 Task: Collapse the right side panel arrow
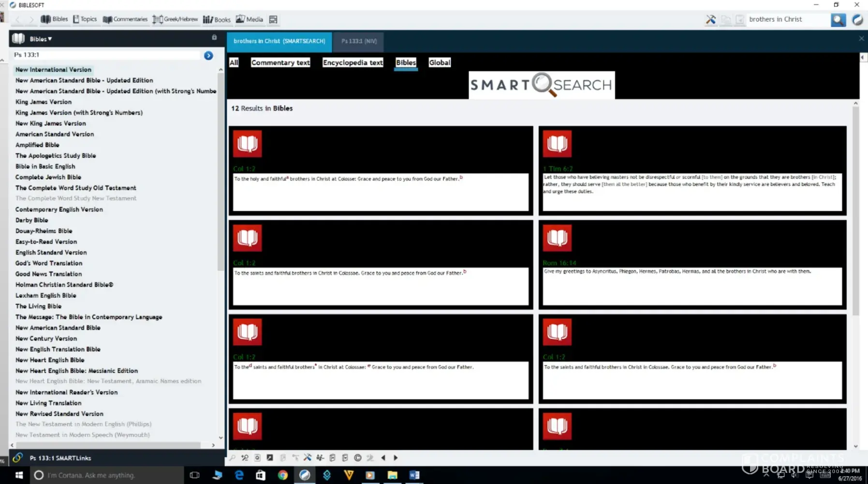tap(862, 58)
